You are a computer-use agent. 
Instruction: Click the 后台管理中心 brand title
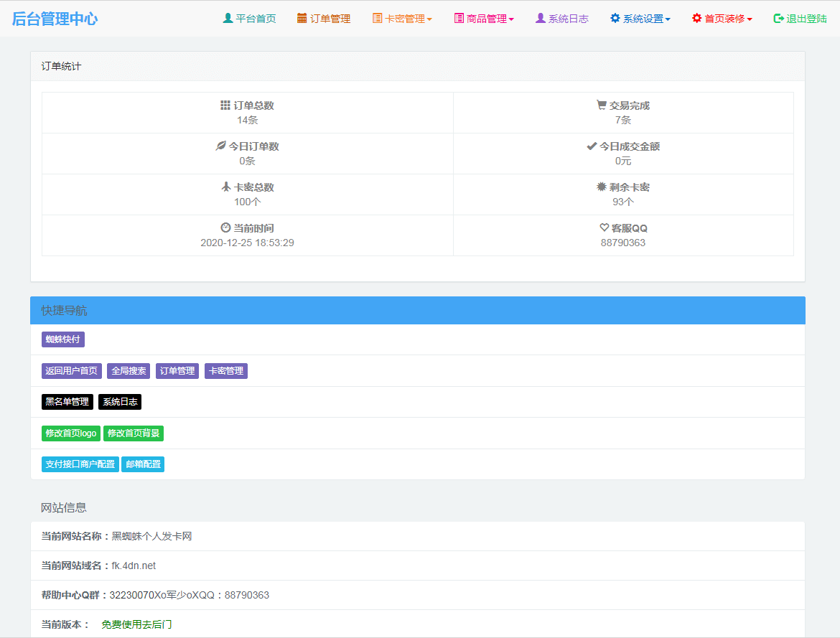(x=55, y=19)
